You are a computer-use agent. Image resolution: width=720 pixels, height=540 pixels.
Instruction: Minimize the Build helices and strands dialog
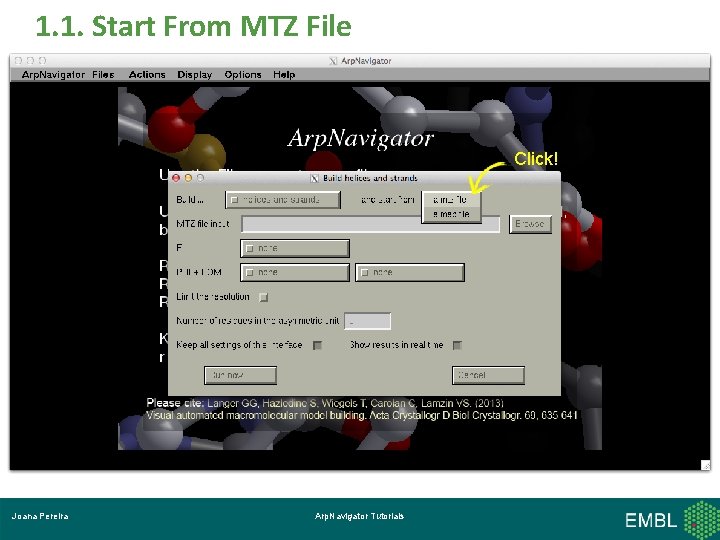coord(188,178)
